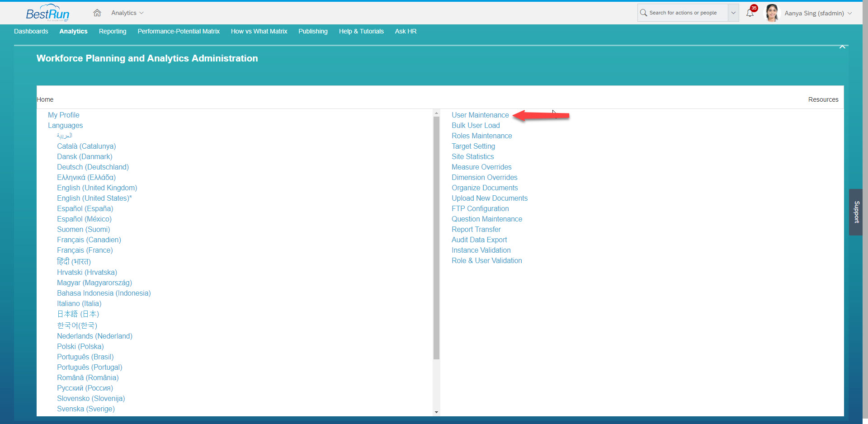Open the Analytics module dropdown
Image resolution: width=868 pixels, height=424 pixels.
tap(127, 13)
